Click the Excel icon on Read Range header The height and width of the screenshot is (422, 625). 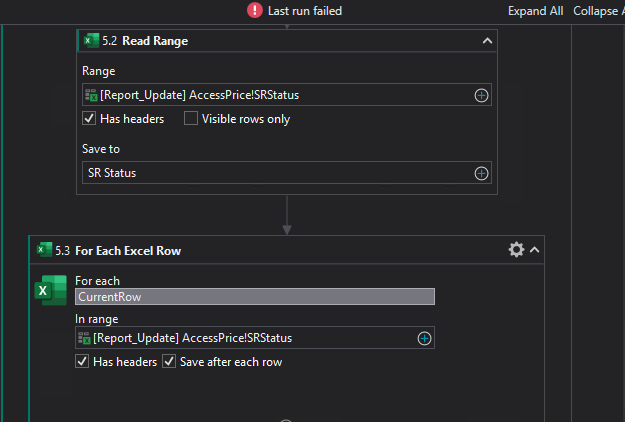click(x=91, y=41)
